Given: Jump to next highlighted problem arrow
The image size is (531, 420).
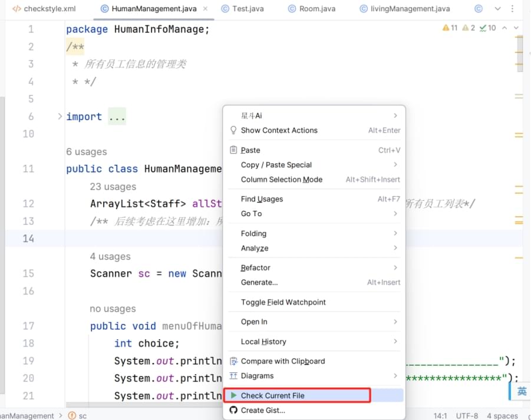Looking at the screenshot, I should tap(516, 28).
